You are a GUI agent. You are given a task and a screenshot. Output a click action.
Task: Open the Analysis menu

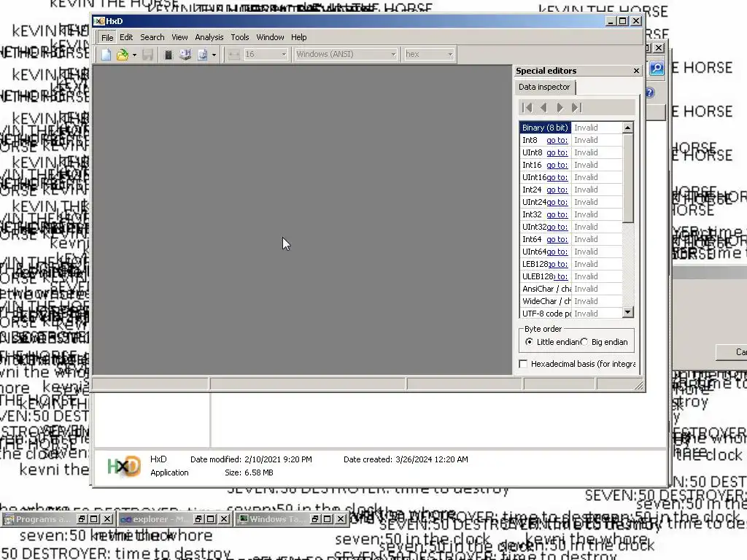tap(209, 37)
